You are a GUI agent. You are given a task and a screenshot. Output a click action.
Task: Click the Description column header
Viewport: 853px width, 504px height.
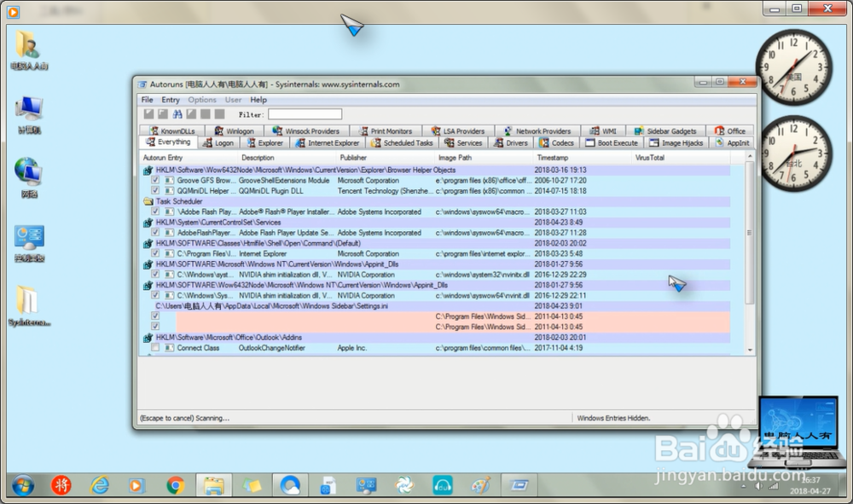[x=286, y=158]
